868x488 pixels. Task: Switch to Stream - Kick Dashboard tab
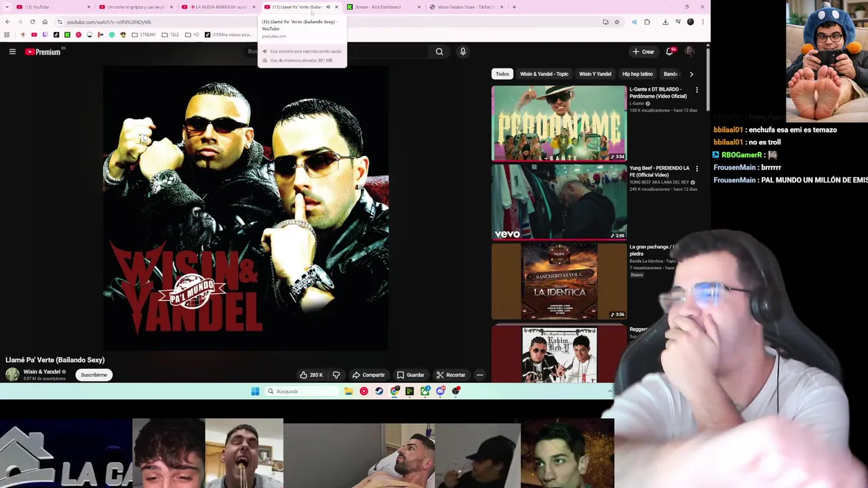point(384,7)
